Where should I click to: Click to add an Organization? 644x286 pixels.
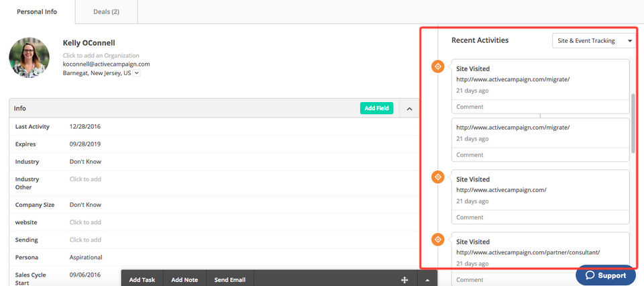(x=101, y=55)
